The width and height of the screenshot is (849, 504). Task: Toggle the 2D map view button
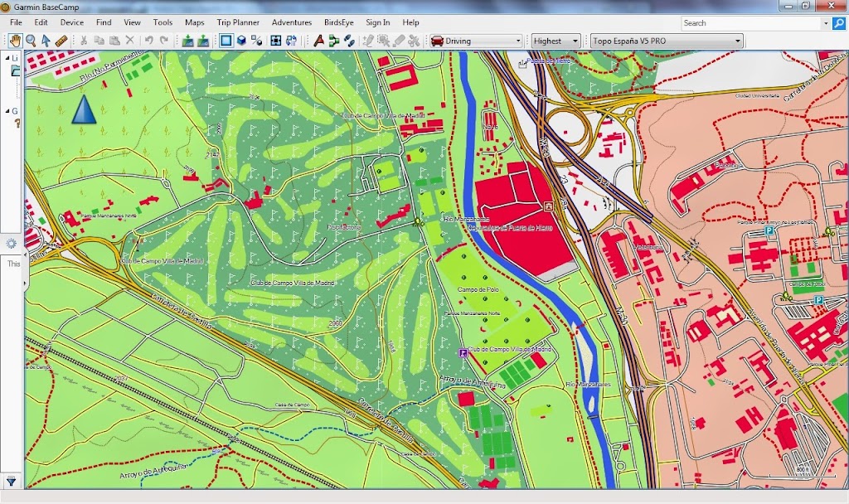[x=226, y=41]
